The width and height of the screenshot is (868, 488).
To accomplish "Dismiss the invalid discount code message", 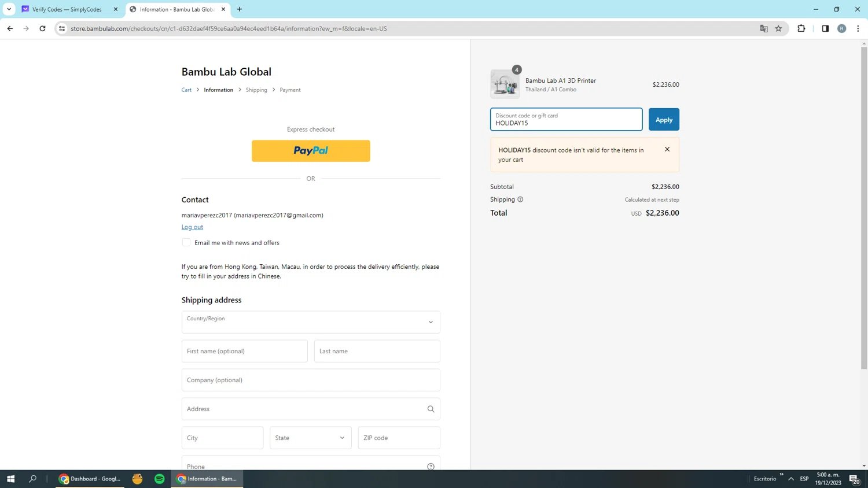I will [667, 149].
